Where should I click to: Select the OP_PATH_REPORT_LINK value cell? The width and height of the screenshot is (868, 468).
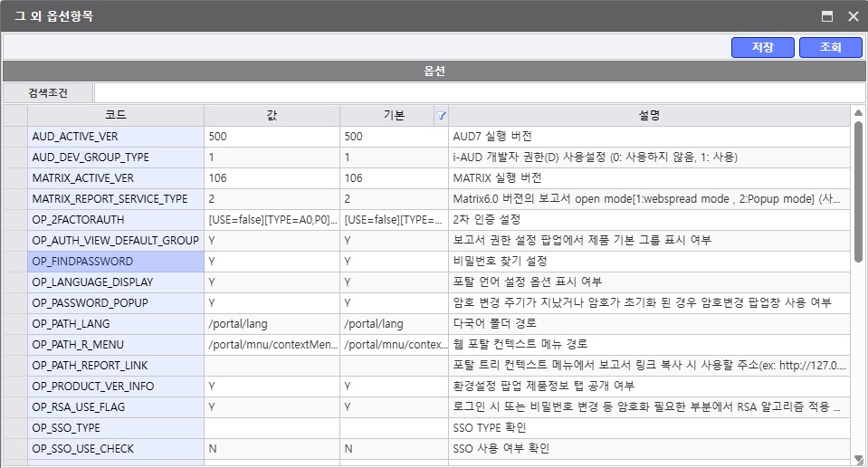[272, 366]
